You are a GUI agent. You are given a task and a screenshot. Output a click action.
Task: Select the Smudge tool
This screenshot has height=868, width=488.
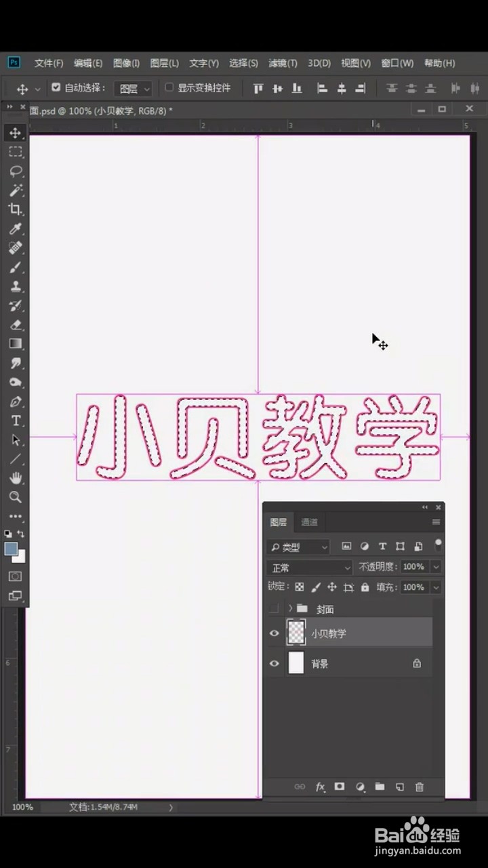click(16, 363)
